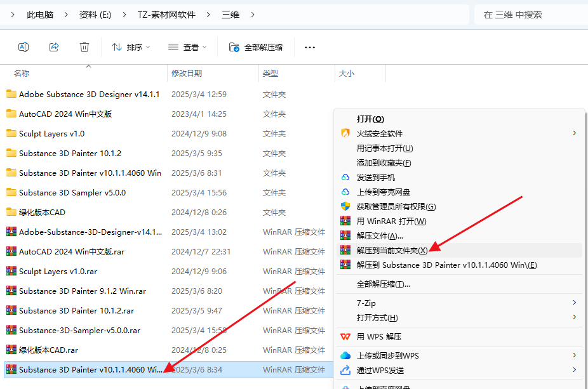Viewport: 588px width, 389px height.
Task: Click the Huorong flame icon in context menu
Action: pos(345,133)
